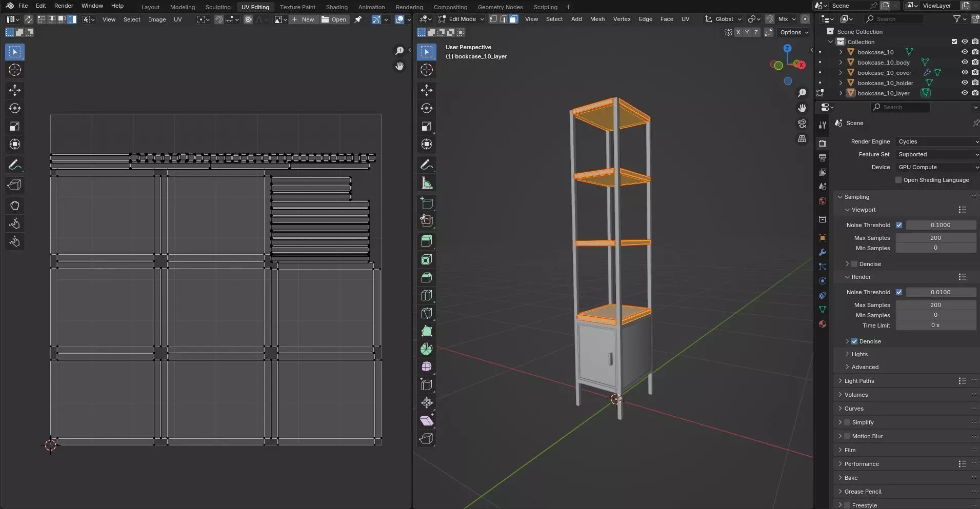The width and height of the screenshot is (980, 509).
Task: Select the Measure tool in 3D viewport
Action: (x=427, y=183)
